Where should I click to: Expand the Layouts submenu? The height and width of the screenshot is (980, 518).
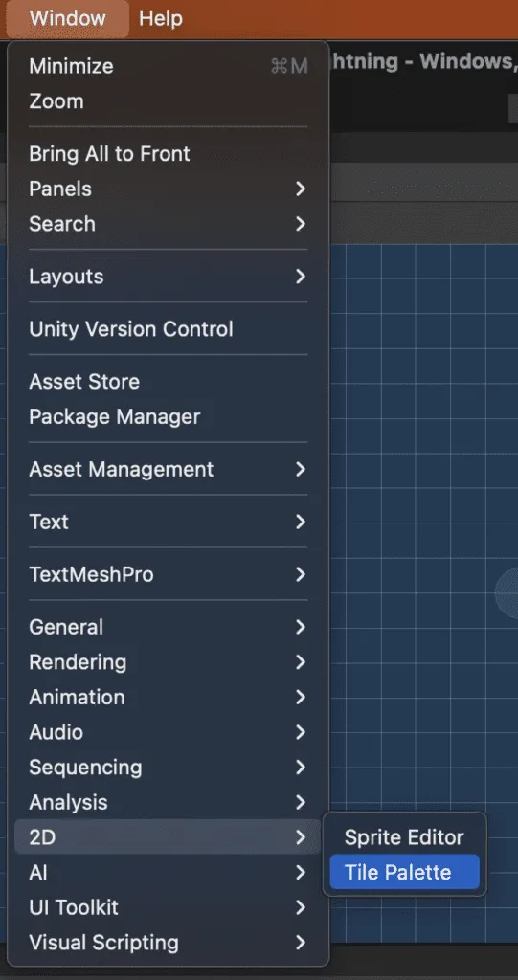coord(168,277)
